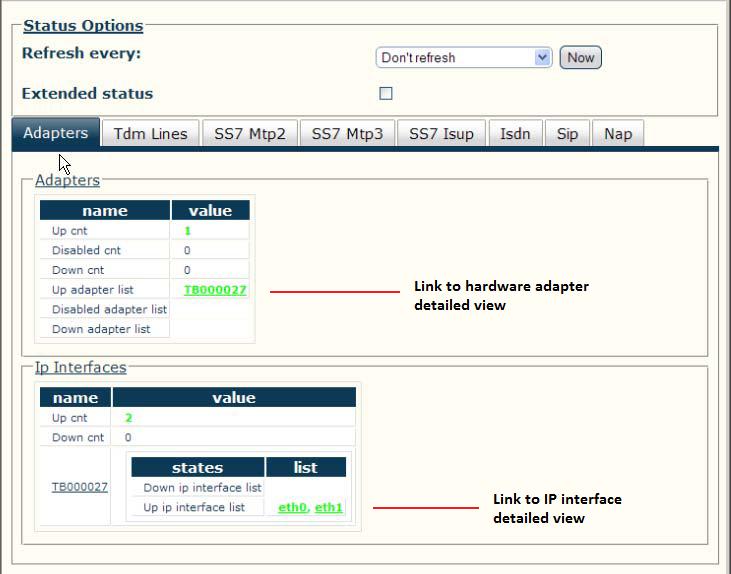The height and width of the screenshot is (574, 731).
Task: Select the Adapters tab
Action: (x=55, y=133)
